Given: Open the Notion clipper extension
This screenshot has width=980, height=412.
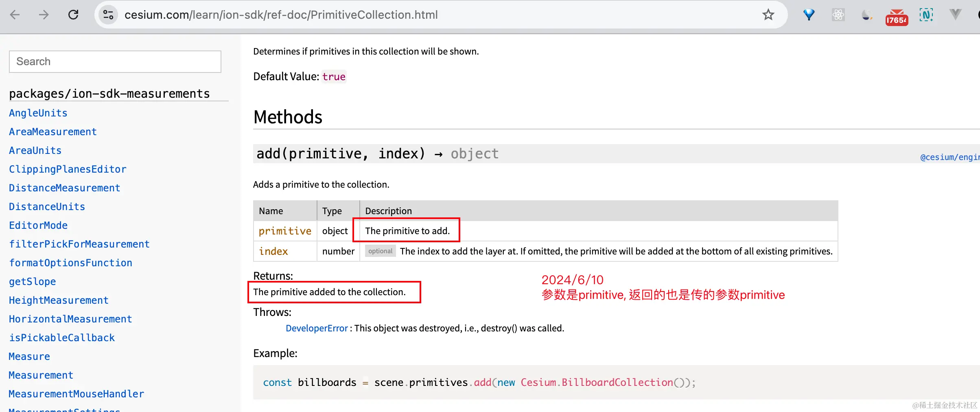Looking at the screenshot, I should 926,15.
